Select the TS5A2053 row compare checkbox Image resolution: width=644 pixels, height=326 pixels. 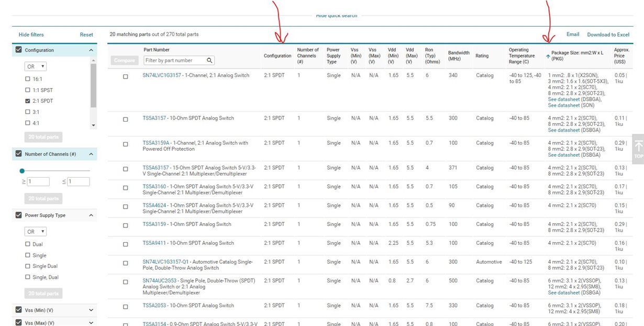click(125, 307)
